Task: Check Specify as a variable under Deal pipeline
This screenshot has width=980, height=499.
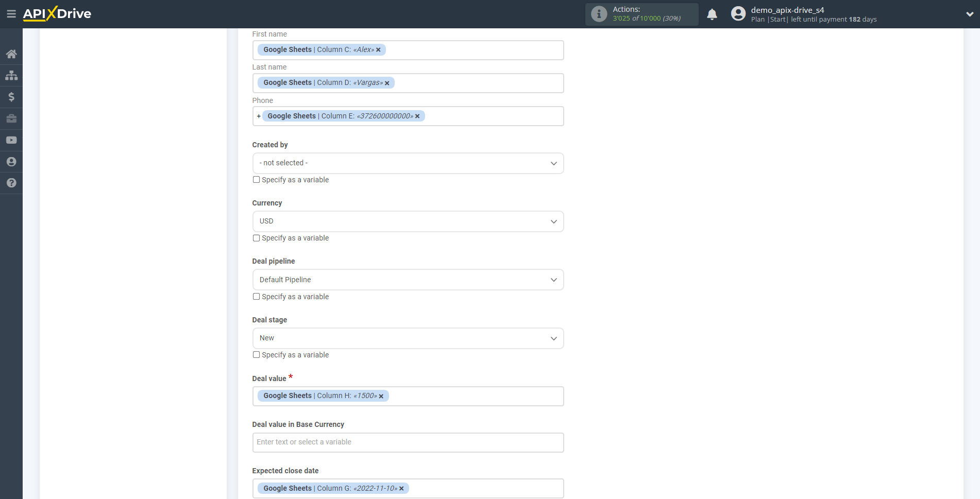Action: tap(256, 297)
